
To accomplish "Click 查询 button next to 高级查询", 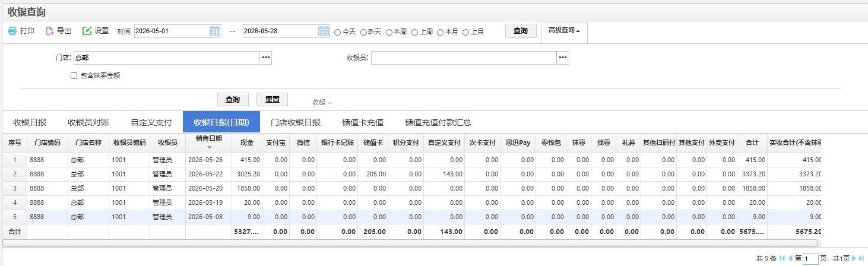I will [x=521, y=31].
